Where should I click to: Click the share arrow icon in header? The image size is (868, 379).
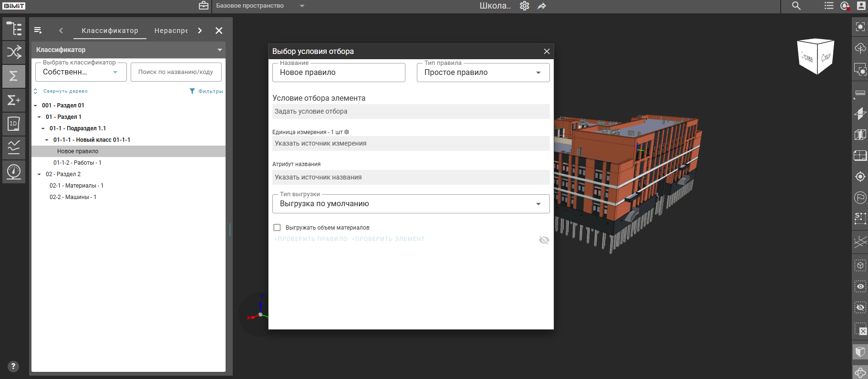coord(542,6)
